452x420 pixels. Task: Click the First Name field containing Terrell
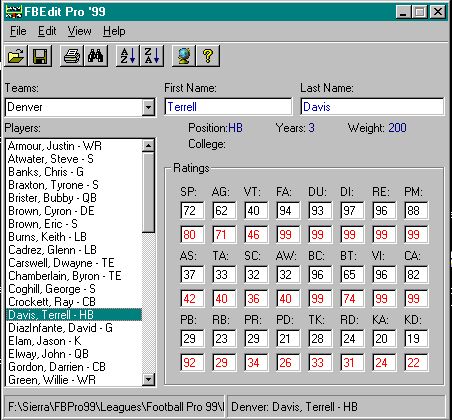[x=228, y=107]
